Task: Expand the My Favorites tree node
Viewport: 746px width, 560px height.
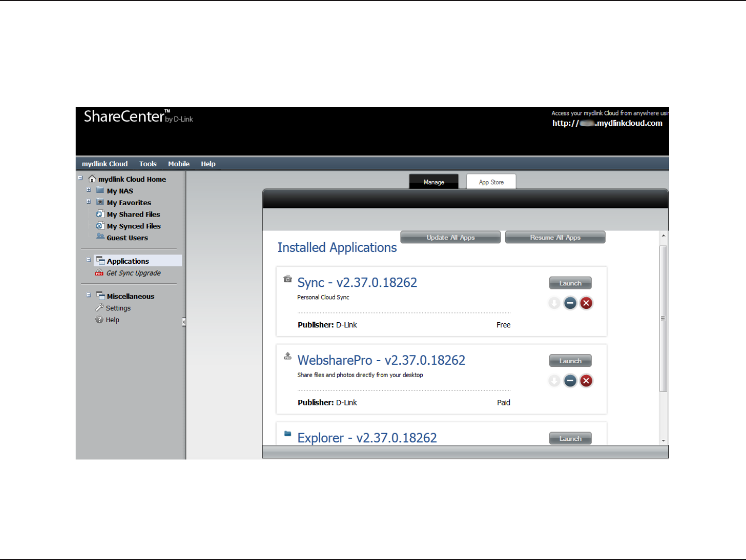Action: click(x=89, y=202)
